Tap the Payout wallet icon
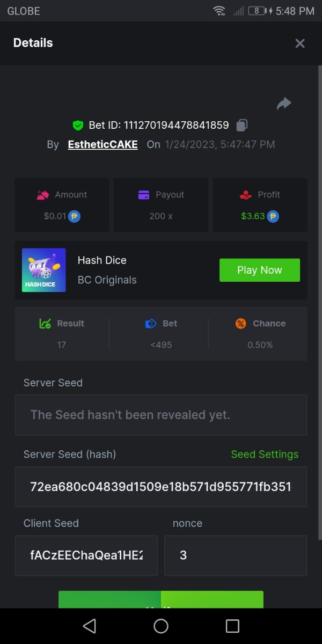 [x=144, y=195]
